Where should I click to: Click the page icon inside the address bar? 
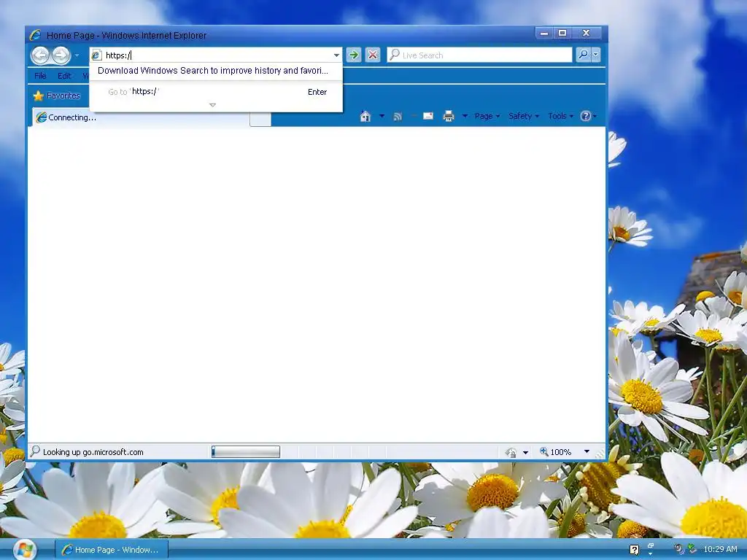click(x=96, y=55)
